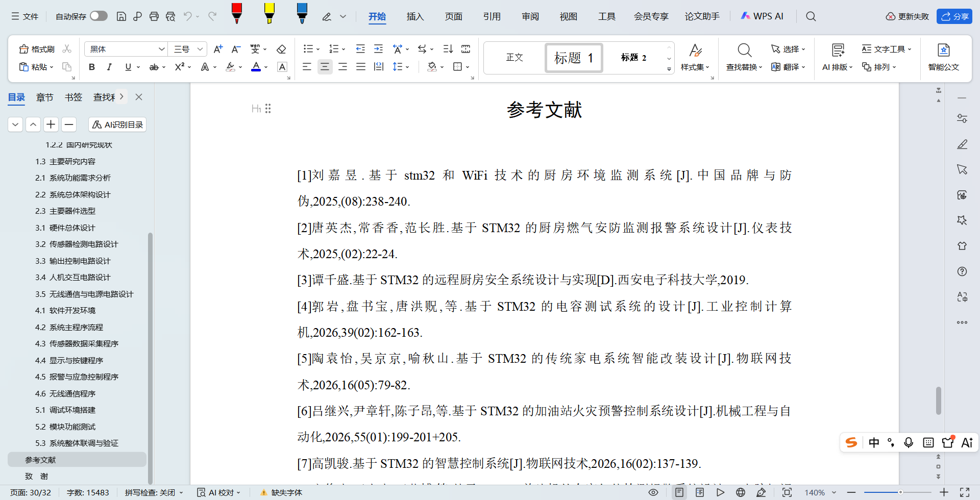Select the yellow highlighter pen
The height and width of the screenshot is (500, 980).
coord(269,14)
